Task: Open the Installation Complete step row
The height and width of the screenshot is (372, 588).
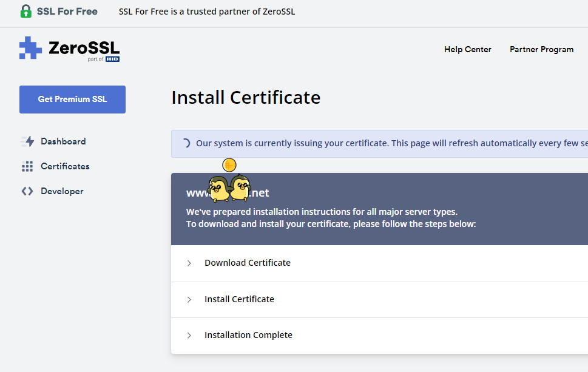Action: (379, 336)
